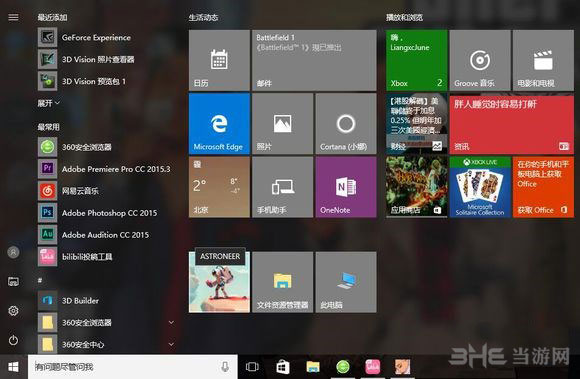Open File Explorer on the taskbar
This screenshot has width=580, height=379.
point(313,367)
